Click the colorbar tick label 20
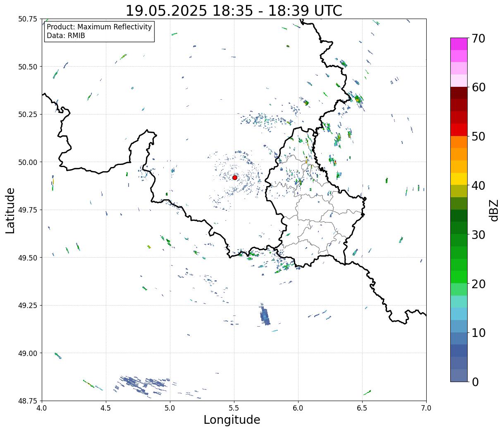This screenshot has width=504, height=430. tap(478, 284)
